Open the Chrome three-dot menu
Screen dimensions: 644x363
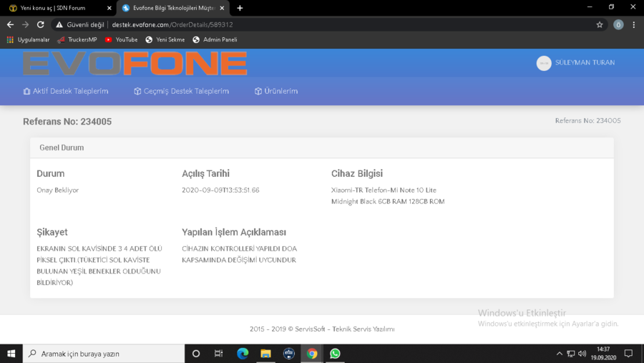click(634, 24)
